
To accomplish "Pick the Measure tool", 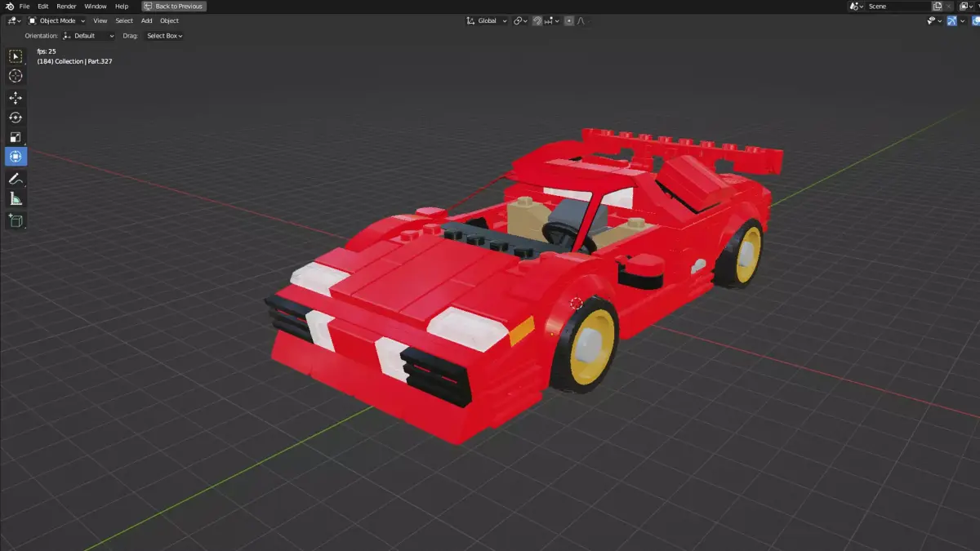I will [16, 198].
